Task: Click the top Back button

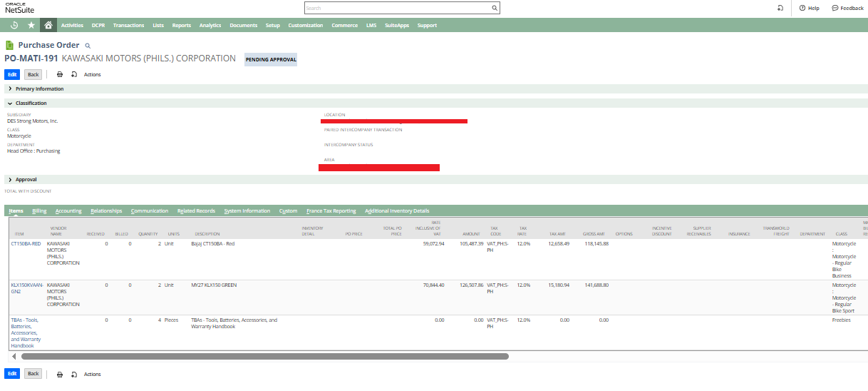Action: coord(33,74)
